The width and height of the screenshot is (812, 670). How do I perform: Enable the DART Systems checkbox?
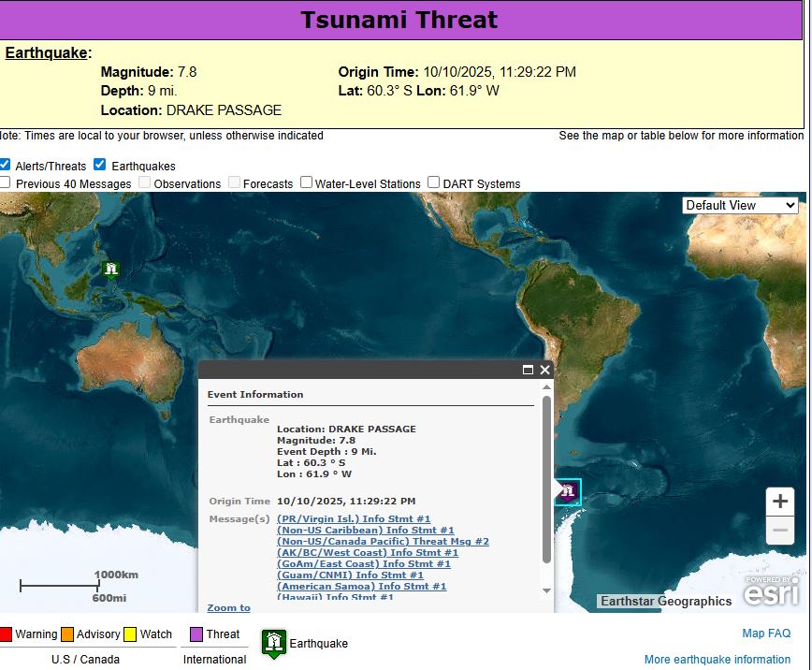click(434, 182)
